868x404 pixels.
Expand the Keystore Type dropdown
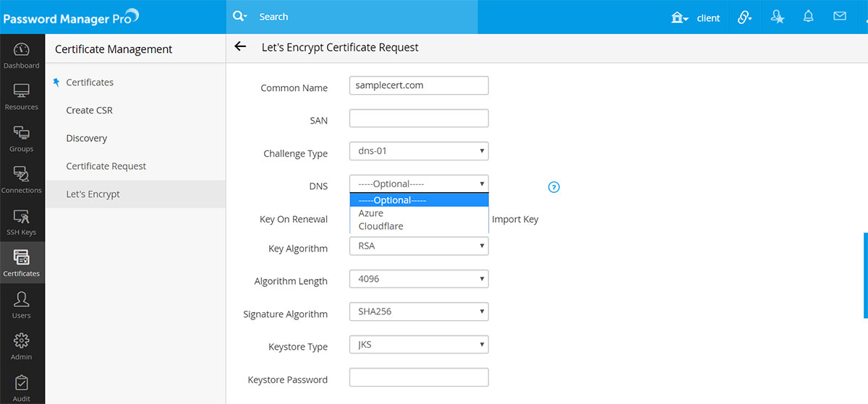point(419,345)
